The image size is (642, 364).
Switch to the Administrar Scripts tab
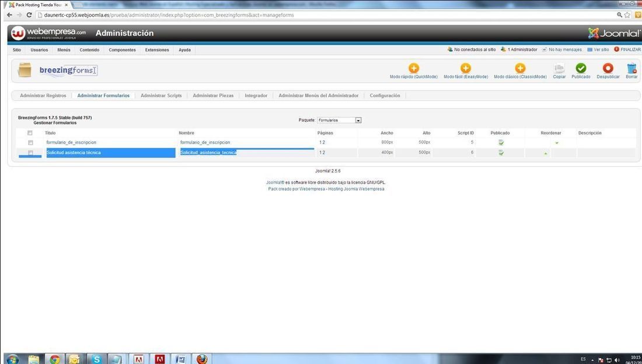tap(161, 96)
